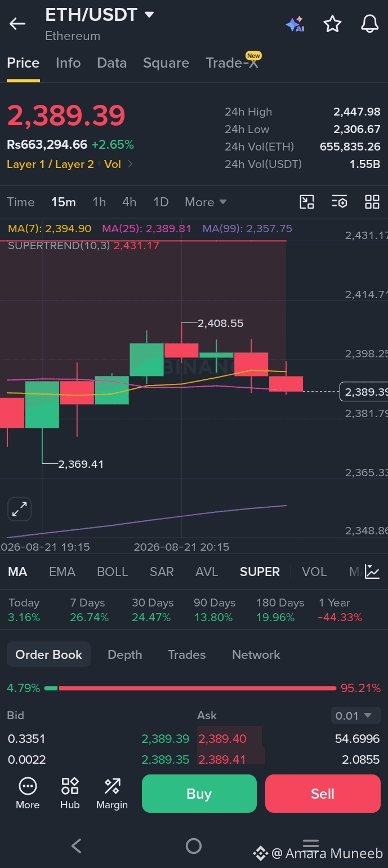Toggle the AVL indicator
Screen dimensions: 388x868
[x=207, y=572]
